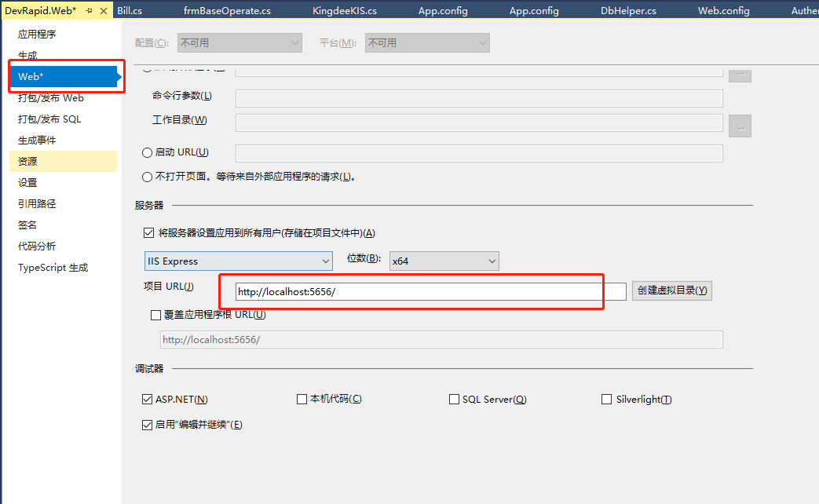Open the IIS Express server dropdown
This screenshot has width=819, height=504.
[238, 261]
